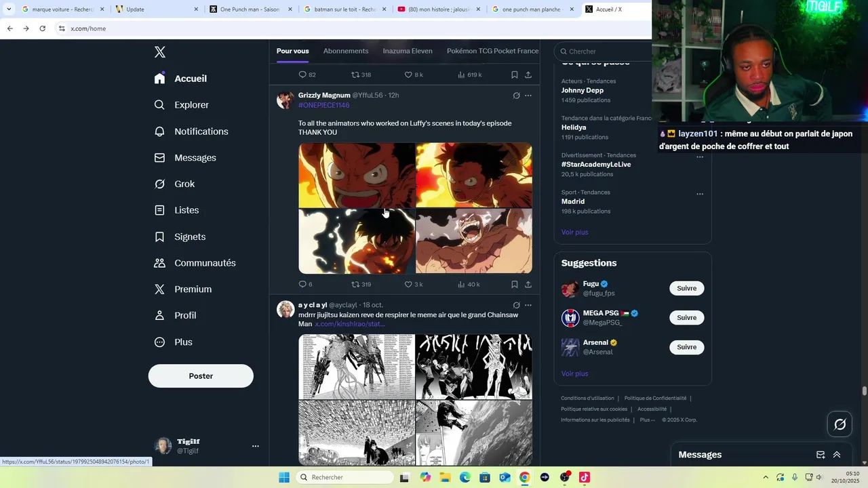Click Grok icon on Grizzly Magnum's post
This screenshot has width=868, height=488.
pos(516,96)
